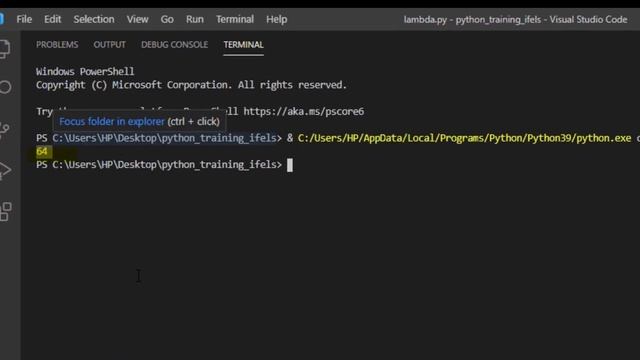Switch to the PROBLEMS tab
Screen dimensions: 640x360
coord(57,44)
